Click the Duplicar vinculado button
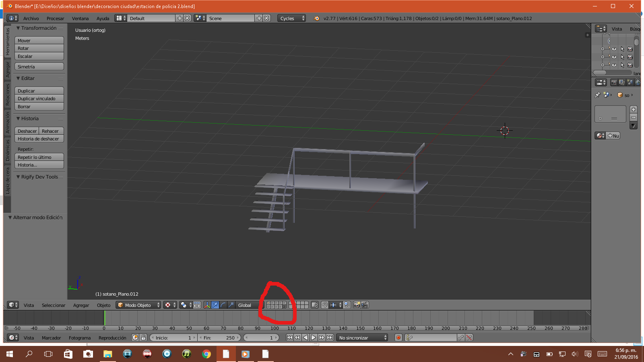The width and height of the screenshot is (644, 362). coord(39,99)
